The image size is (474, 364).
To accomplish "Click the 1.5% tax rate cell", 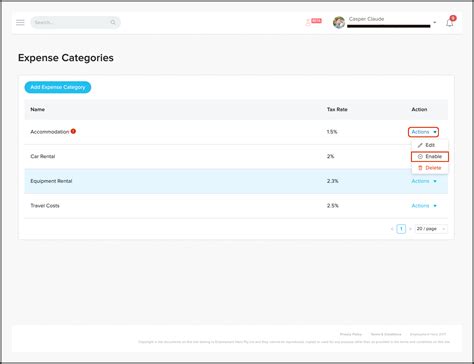I will [332, 132].
